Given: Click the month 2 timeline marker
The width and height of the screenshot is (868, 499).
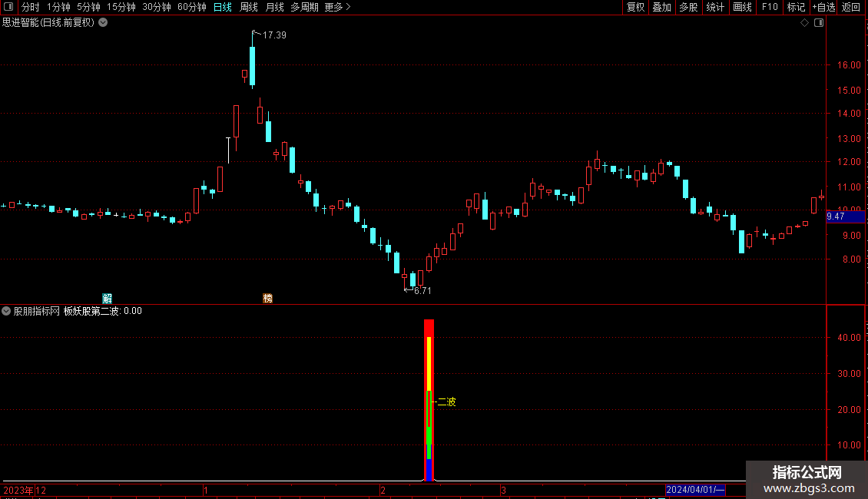Looking at the screenshot, I should coord(383,490).
